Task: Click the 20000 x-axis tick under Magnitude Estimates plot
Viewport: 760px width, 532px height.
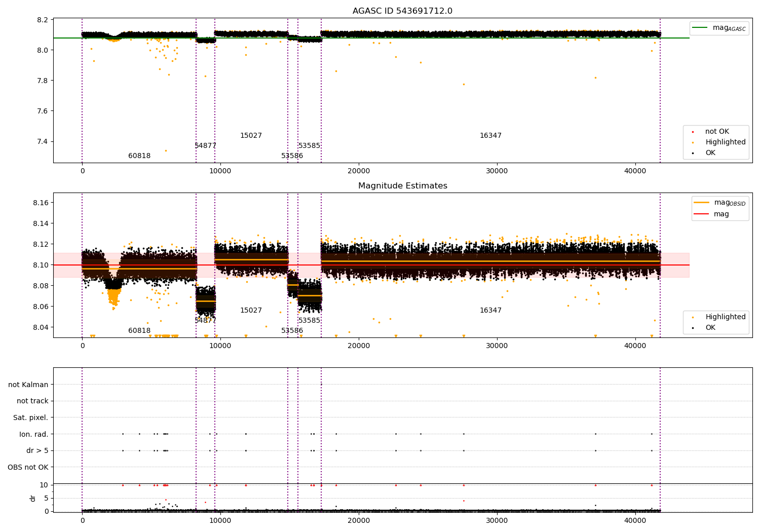Action: point(359,346)
